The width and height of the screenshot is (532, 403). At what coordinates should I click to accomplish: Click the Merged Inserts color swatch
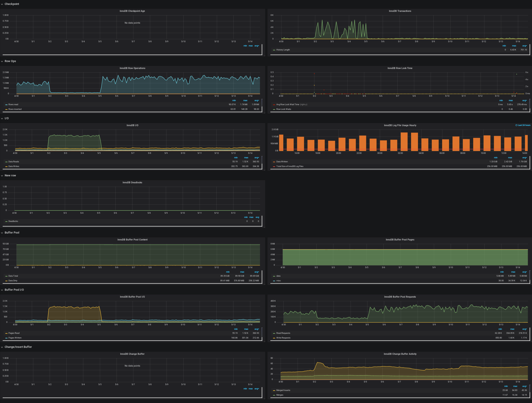[274, 390]
